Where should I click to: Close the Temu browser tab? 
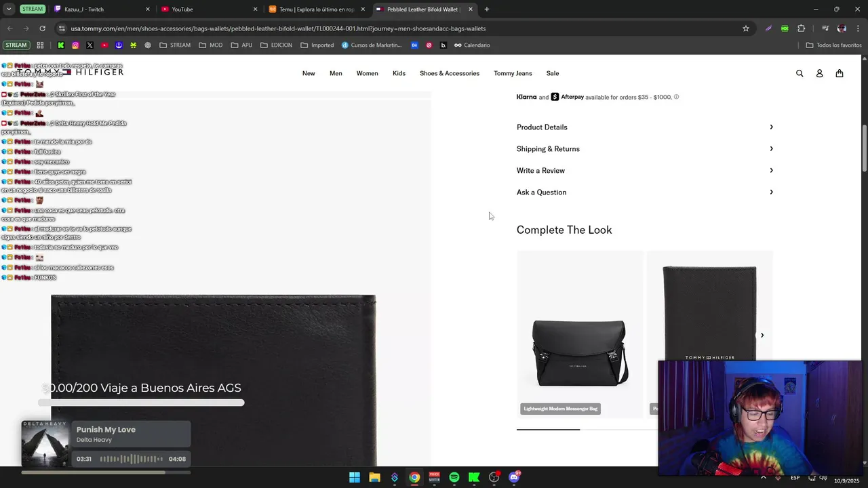click(x=363, y=9)
